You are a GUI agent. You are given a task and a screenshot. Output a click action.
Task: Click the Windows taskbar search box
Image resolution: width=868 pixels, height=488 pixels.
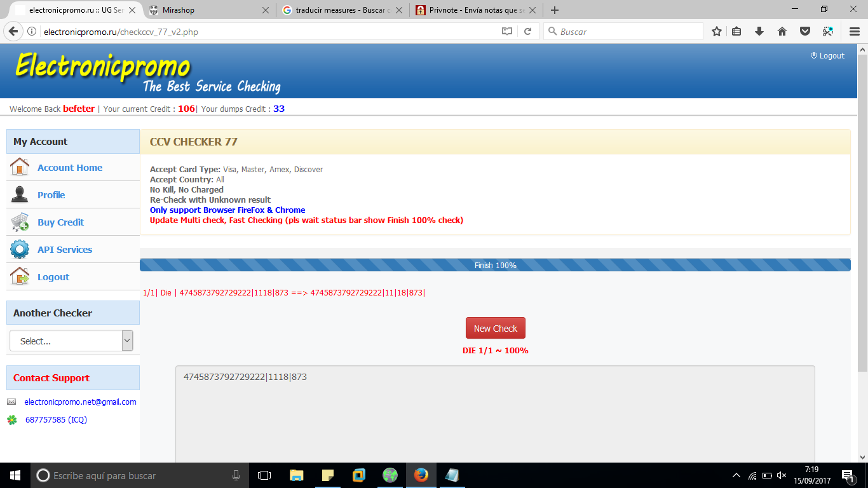(140, 475)
